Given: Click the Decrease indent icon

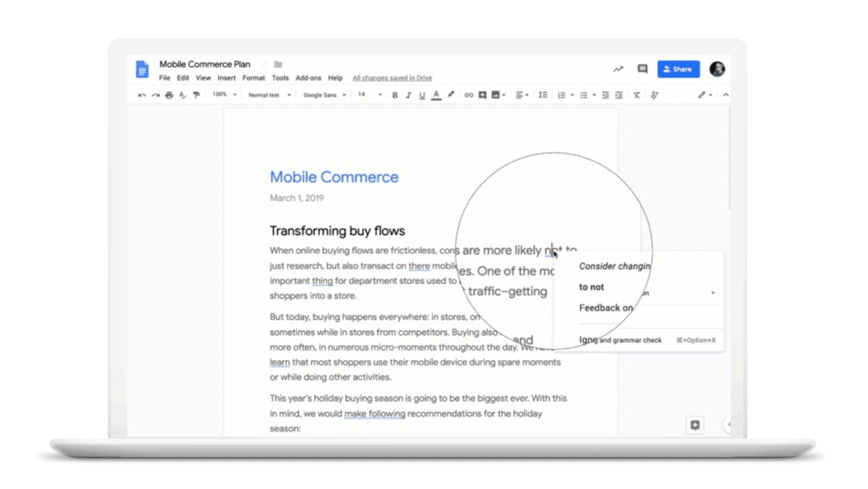Looking at the screenshot, I should 605,95.
